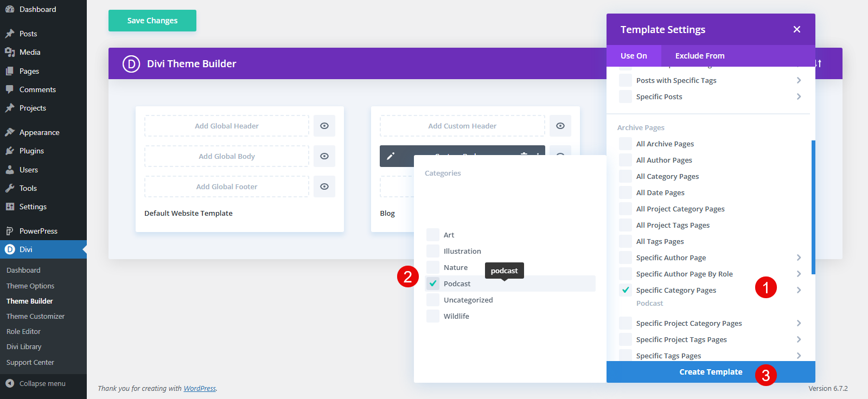Viewport: 868px width, 399px height.
Task: Open Role Editor submenu item
Action: (23, 331)
